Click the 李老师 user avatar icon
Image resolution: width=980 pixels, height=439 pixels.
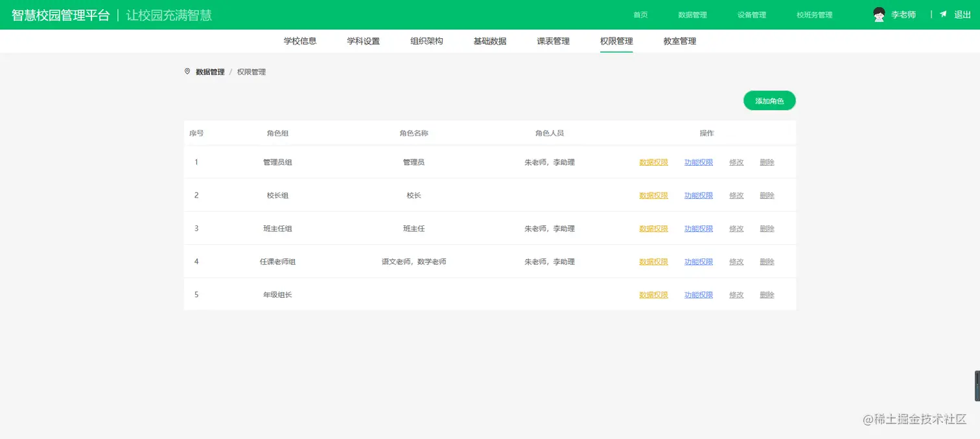coord(879,15)
